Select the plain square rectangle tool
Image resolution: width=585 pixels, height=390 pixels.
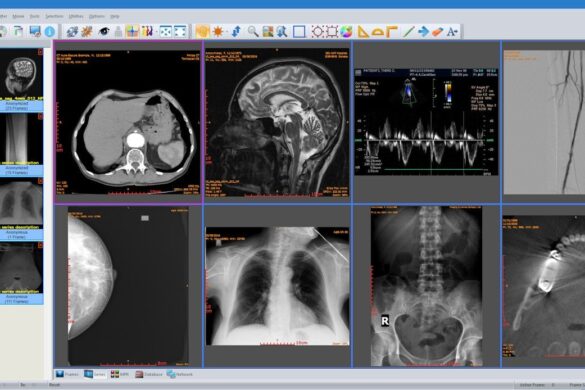tap(299, 32)
